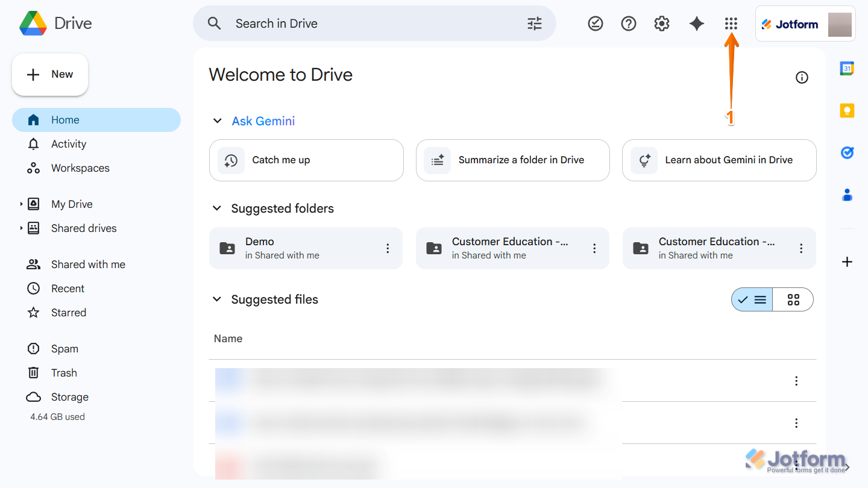Open Drive settings gear

coord(661,23)
